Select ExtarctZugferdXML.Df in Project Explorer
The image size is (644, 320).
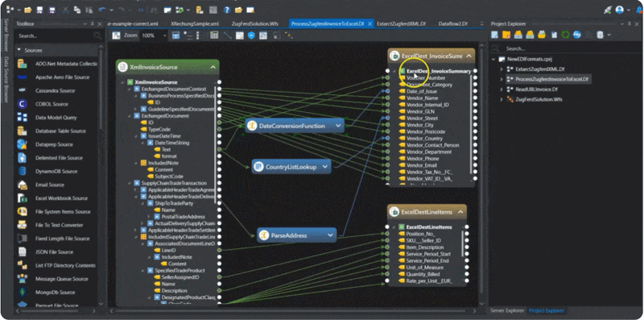tap(540, 69)
